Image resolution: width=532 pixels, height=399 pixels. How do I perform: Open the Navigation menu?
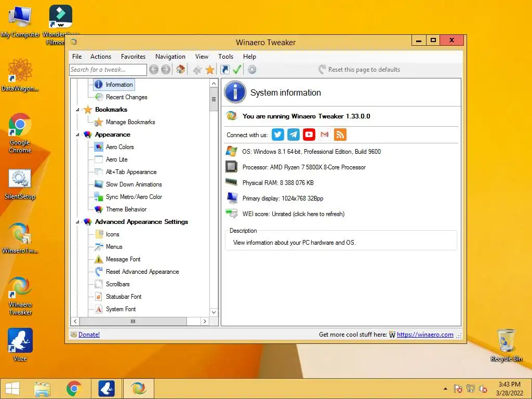pyautogui.click(x=170, y=57)
